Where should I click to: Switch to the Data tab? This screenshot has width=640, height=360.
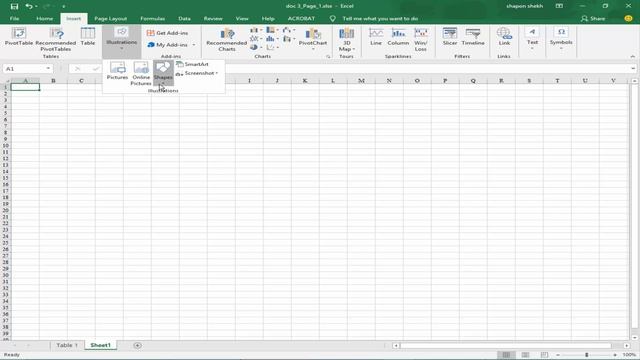tap(184, 19)
